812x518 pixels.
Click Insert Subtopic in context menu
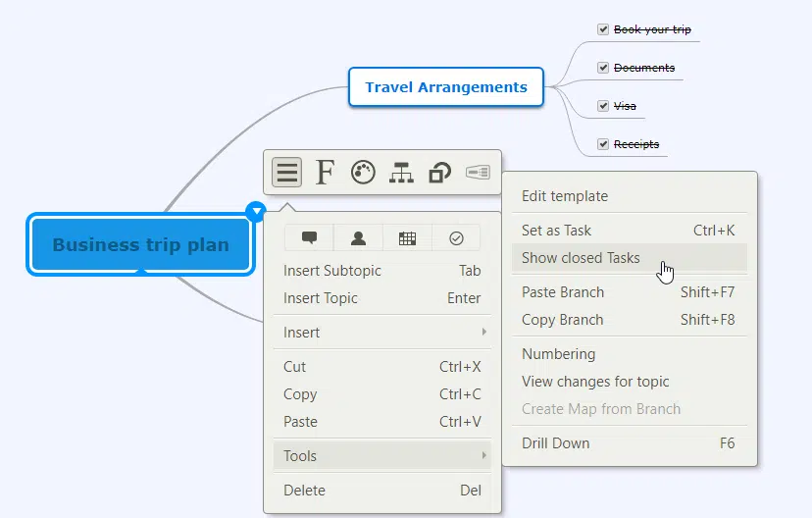point(332,271)
